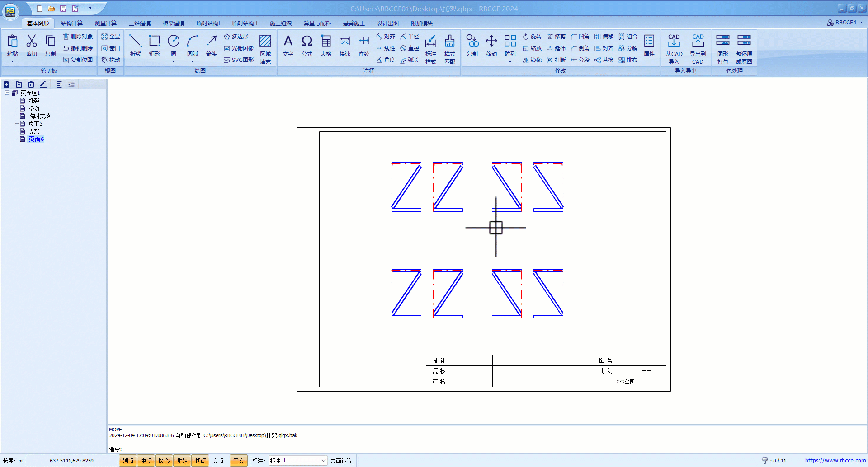Disable the 正交 ortho mode
The height and width of the screenshot is (467, 868).
click(239, 461)
